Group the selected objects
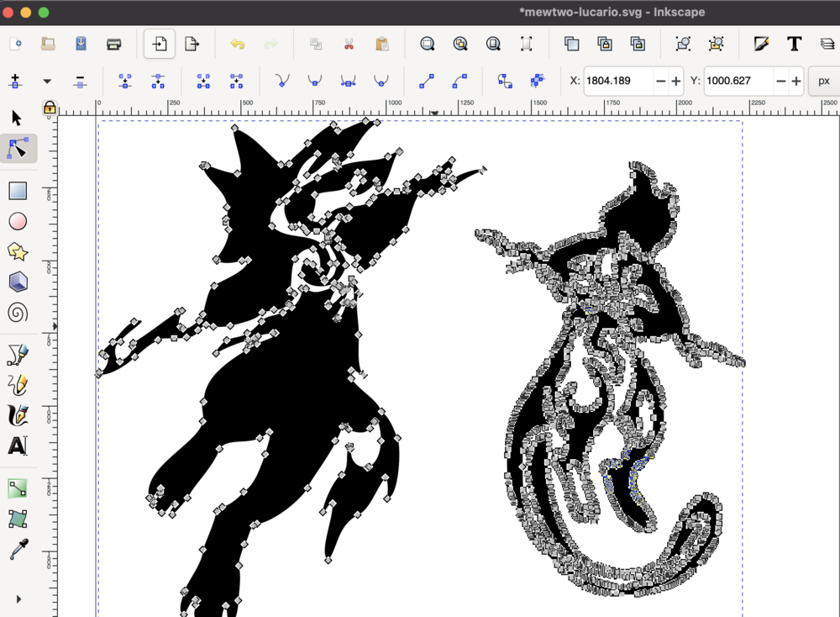Image resolution: width=840 pixels, height=617 pixels. pyautogui.click(x=683, y=44)
